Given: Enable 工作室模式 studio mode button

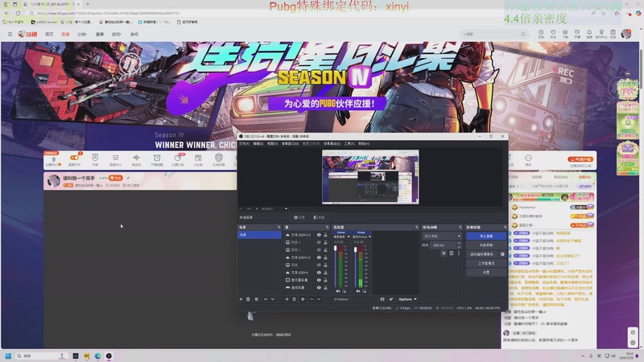Looking at the screenshot, I should pyautogui.click(x=486, y=263).
